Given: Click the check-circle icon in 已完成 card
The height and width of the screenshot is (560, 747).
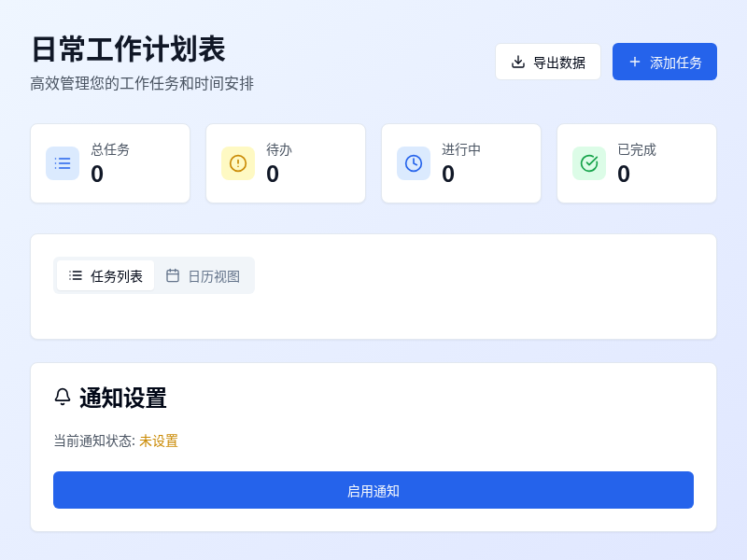Looking at the screenshot, I should tap(589, 163).
